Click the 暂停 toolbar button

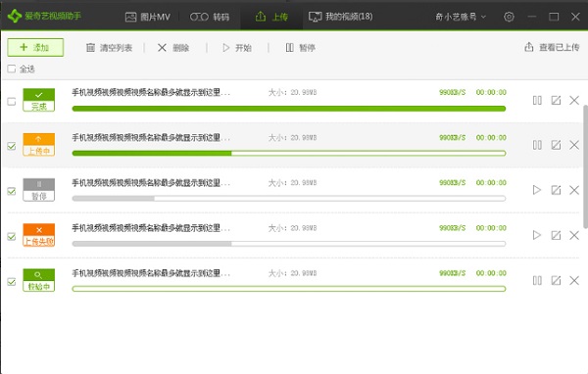pyautogui.click(x=301, y=48)
